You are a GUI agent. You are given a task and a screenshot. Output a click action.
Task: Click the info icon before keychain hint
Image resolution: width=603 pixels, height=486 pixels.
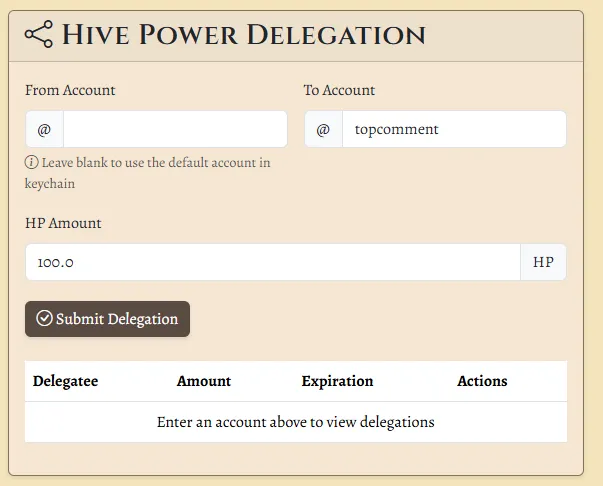(x=32, y=162)
